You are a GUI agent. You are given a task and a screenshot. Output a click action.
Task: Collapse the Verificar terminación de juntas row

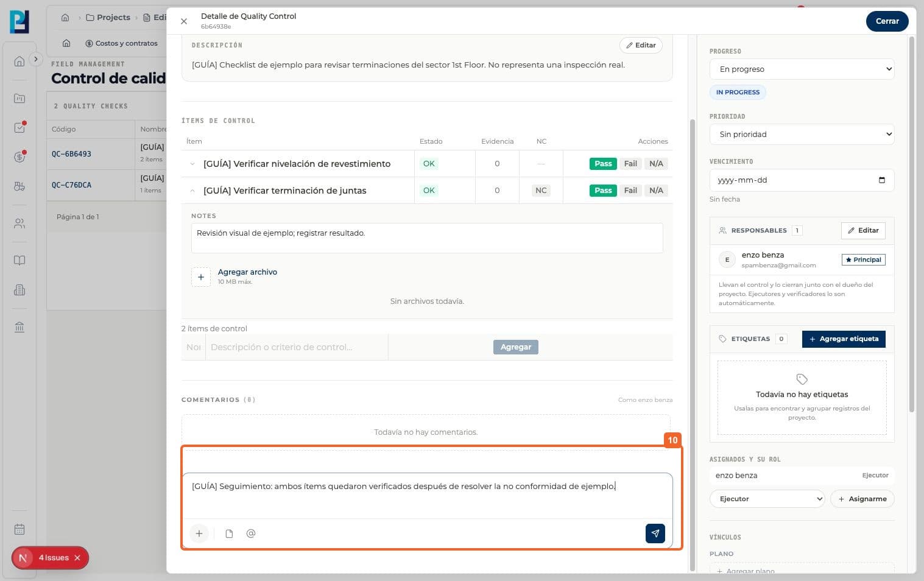192,191
